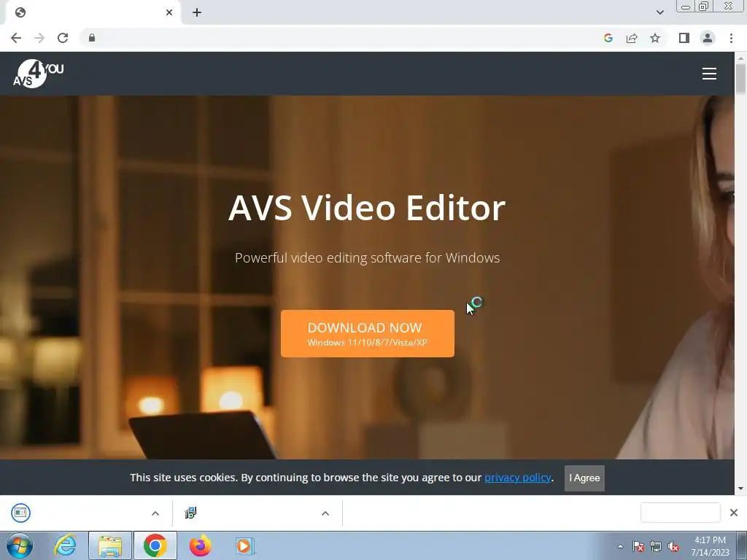Click the DOWNLOAD NOW button
Image resolution: width=747 pixels, height=560 pixels.
(x=368, y=333)
